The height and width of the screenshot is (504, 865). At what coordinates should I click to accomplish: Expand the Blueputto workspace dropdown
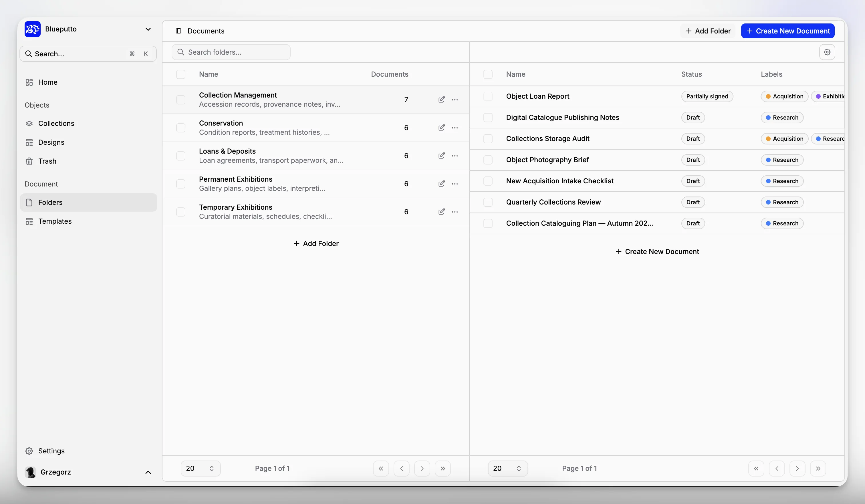click(148, 29)
